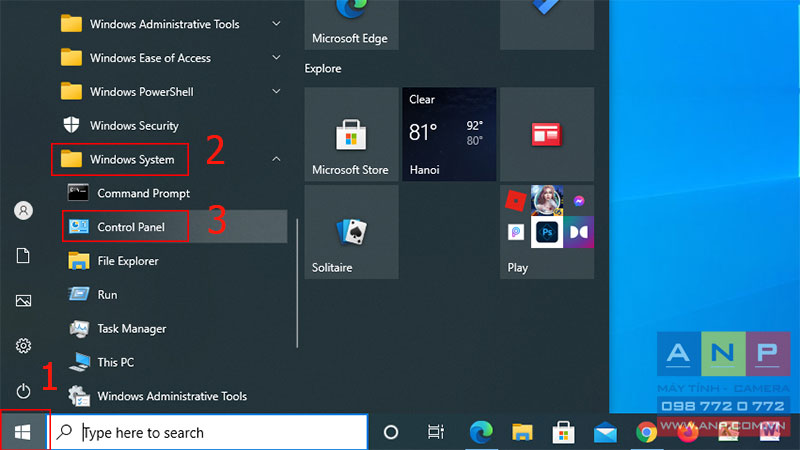Open Cortana circle on taskbar

tap(391, 432)
